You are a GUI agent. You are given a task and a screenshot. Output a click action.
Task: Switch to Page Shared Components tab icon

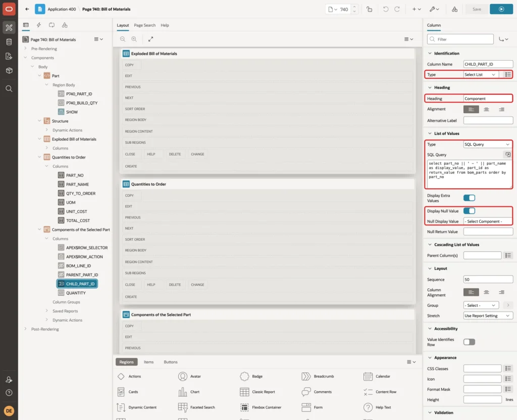tap(65, 25)
